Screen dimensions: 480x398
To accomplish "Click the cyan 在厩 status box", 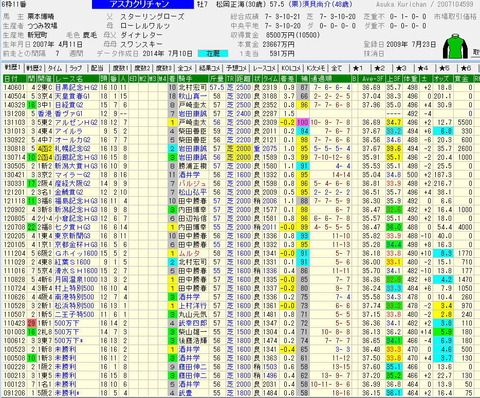I will [x=213, y=53].
